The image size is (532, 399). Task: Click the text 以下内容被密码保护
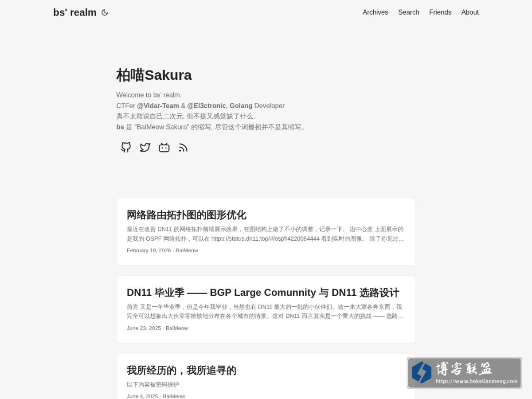pos(153,384)
